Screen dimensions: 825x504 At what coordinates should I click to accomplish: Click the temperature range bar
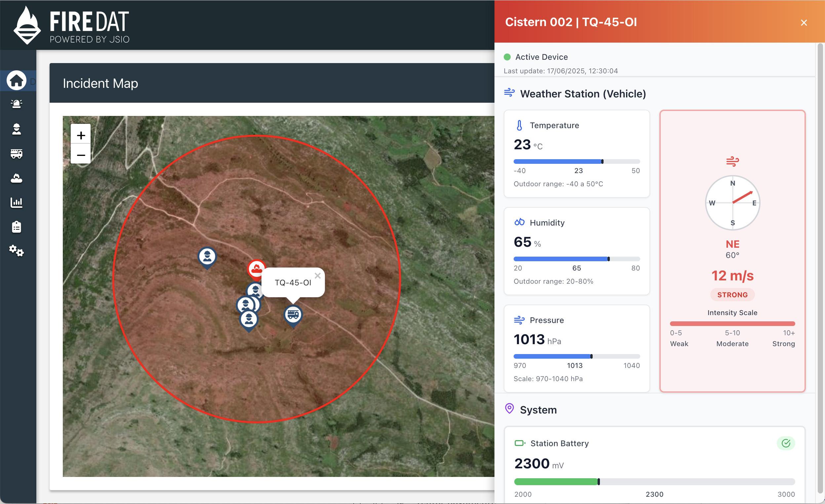point(576,162)
